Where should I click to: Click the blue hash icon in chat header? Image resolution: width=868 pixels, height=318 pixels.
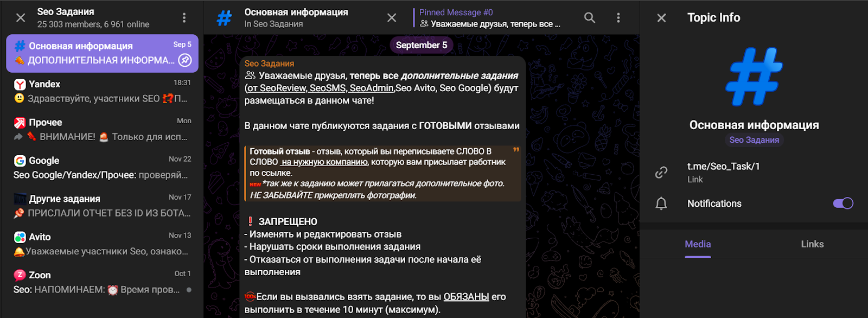click(224, 18)
